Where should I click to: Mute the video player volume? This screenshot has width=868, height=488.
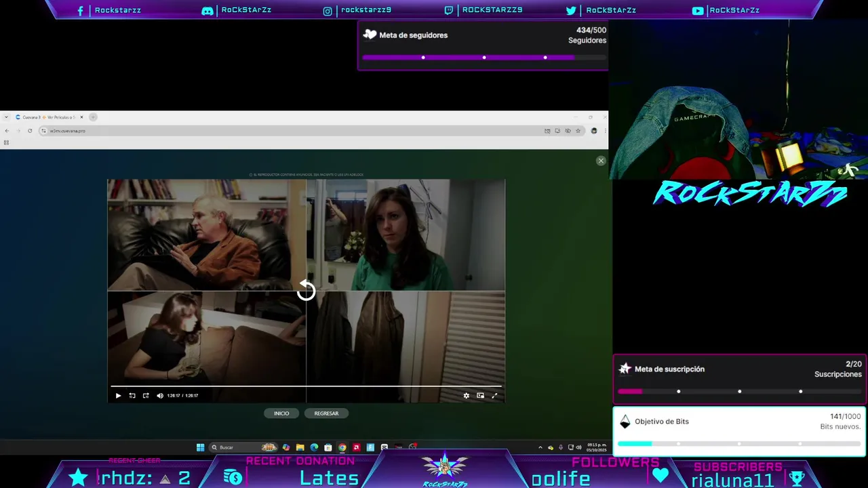(160, 395)
